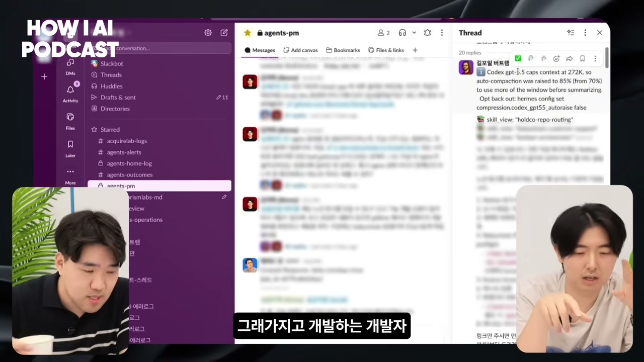Click the plus button under workspace icons
644x362 pixels.
(x=44, y=76)
